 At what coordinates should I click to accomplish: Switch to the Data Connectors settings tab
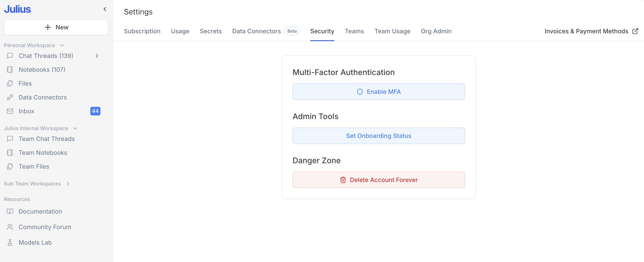tap(257, 31)
